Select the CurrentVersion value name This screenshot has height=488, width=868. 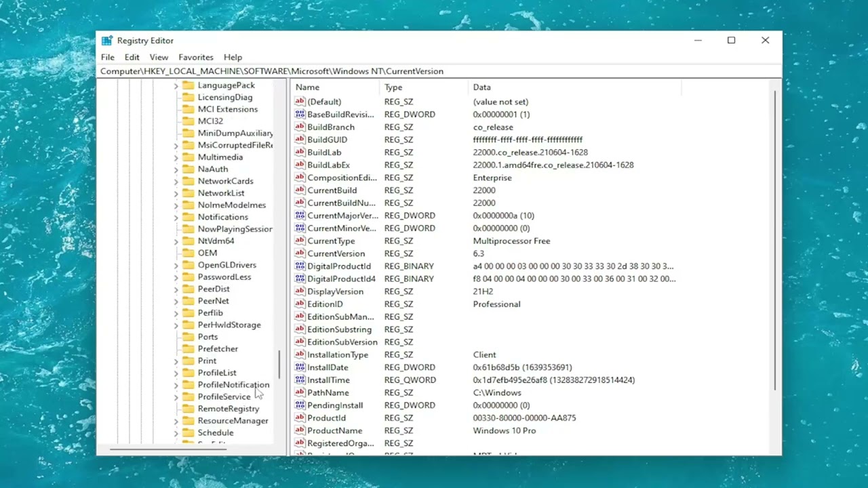point(336,253)
